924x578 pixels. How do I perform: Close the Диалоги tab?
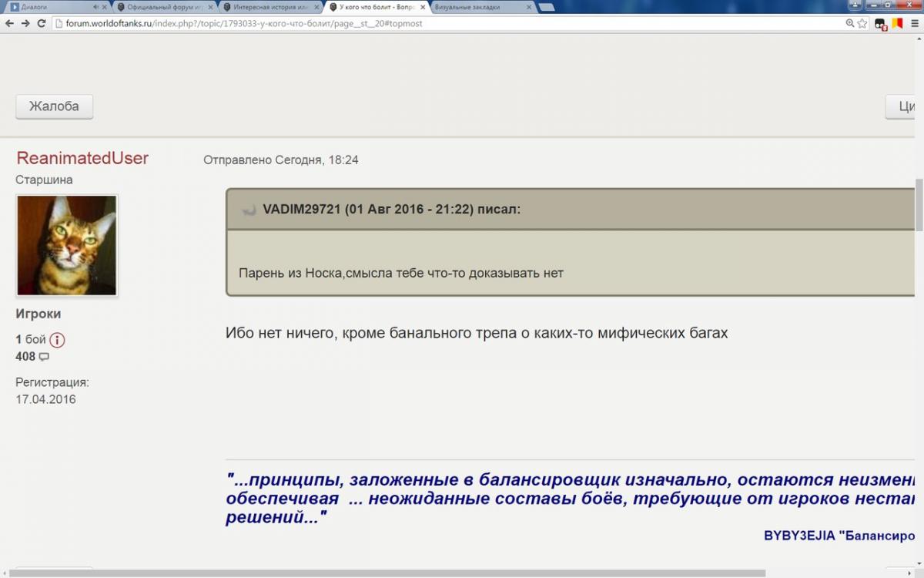(x=105, y=7)
